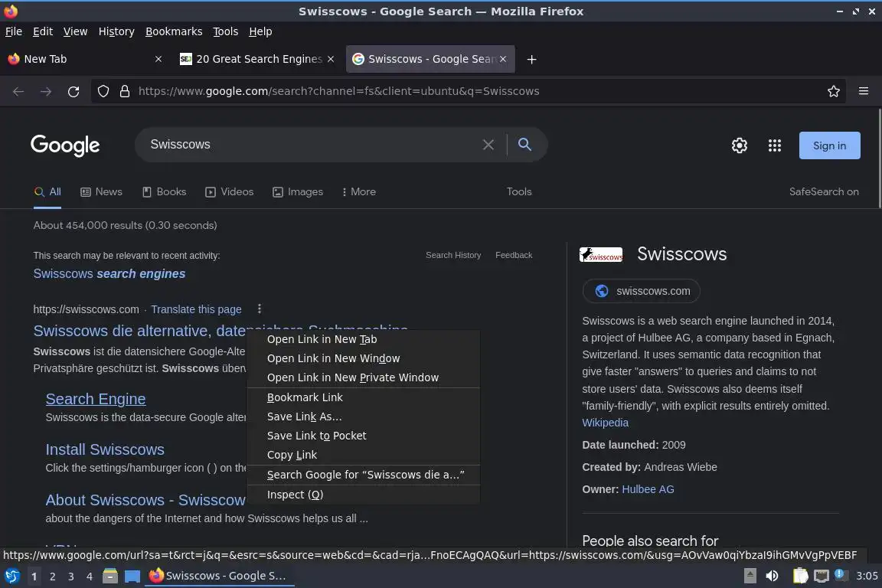Switch to workspace 2
The height and width of the screenshot is (588, 882).
click(x=52, y=577)
